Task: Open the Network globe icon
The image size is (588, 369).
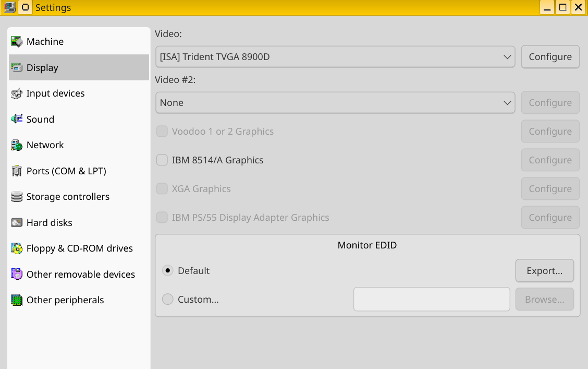Action: [17, 145]
